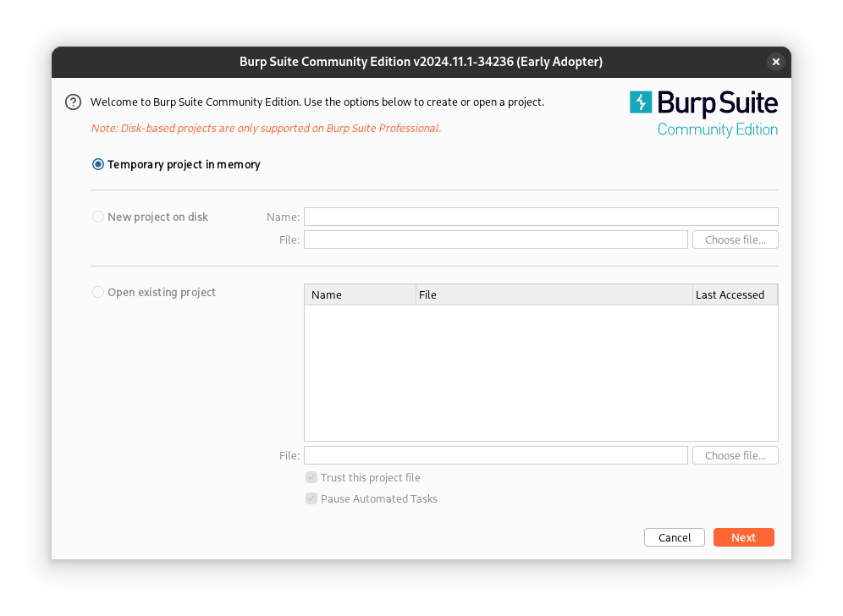
Task: Click the existing project File field
Action: (496, 455)
